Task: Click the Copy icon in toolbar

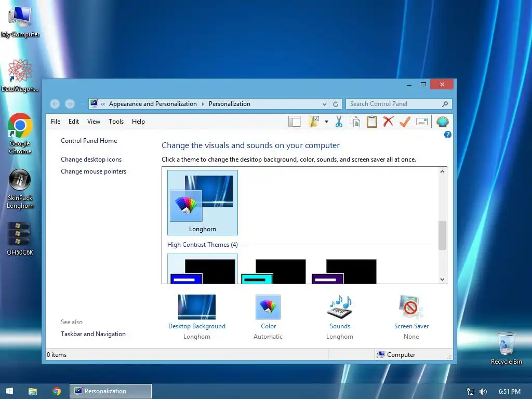Action: pos(355,122)
